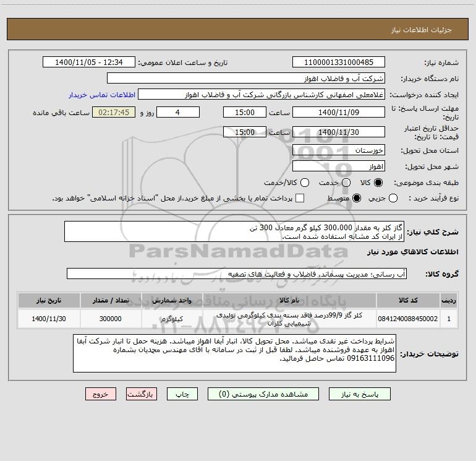Click the quantity cell 300000
This screenshot has width=476, height=461.
[111, 319]
